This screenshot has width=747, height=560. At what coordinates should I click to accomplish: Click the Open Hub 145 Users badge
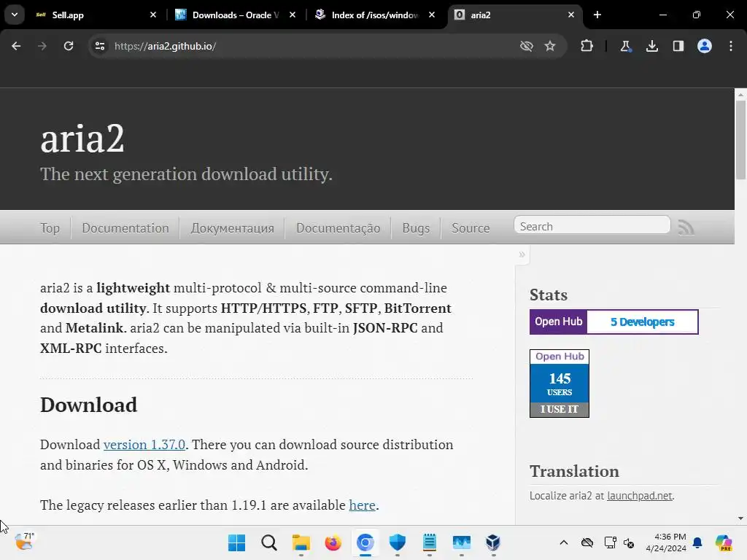point(560,384)
